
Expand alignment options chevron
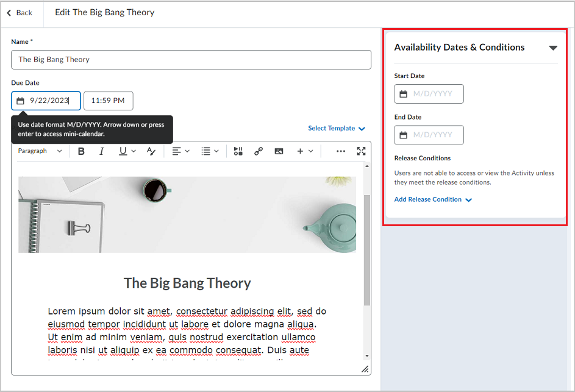[187, 151]
